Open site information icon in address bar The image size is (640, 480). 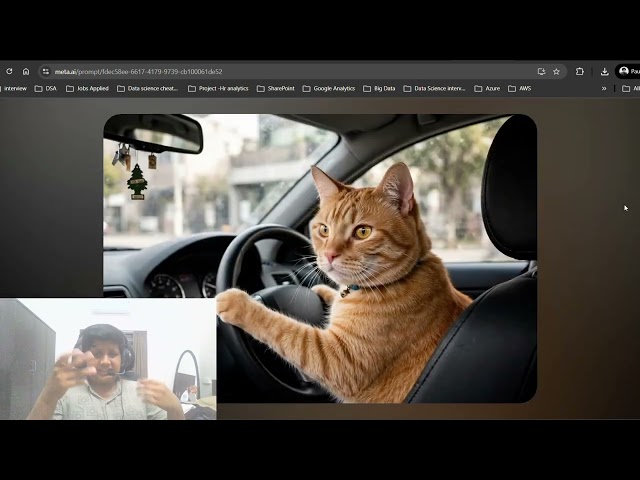click(x=46, y=71)
